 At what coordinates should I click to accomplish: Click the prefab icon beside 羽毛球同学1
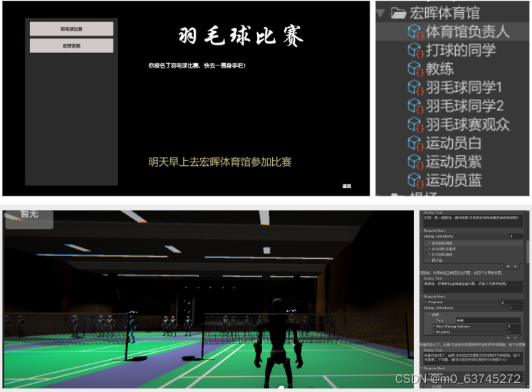click(415, 88)
